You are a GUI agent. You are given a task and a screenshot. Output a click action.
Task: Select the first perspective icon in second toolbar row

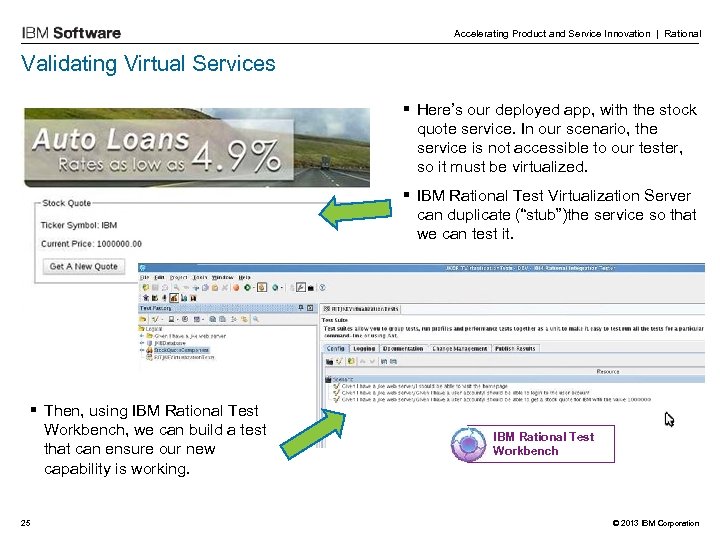click(146, 298)
